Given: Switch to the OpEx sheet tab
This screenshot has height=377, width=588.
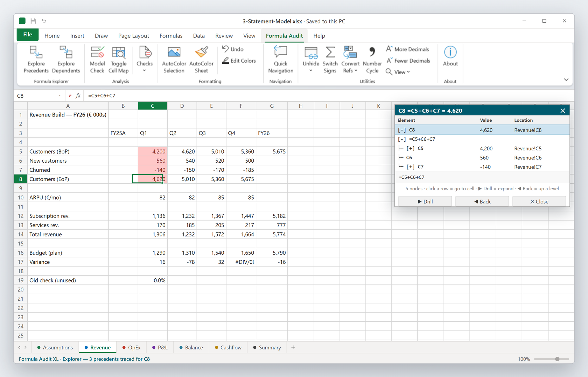Looking at the screenshot, I should point(131,348).
